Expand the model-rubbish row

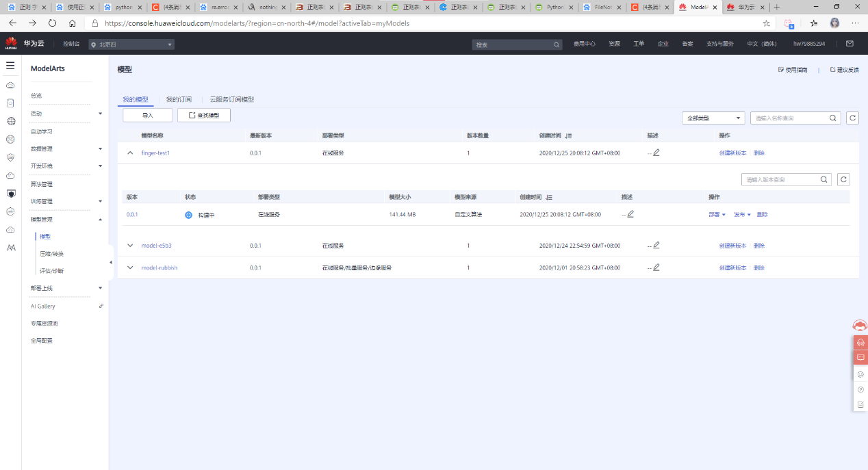pos(130,267)
